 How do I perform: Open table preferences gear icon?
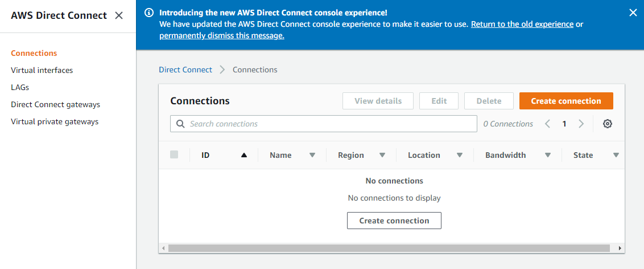coord(608,124)
